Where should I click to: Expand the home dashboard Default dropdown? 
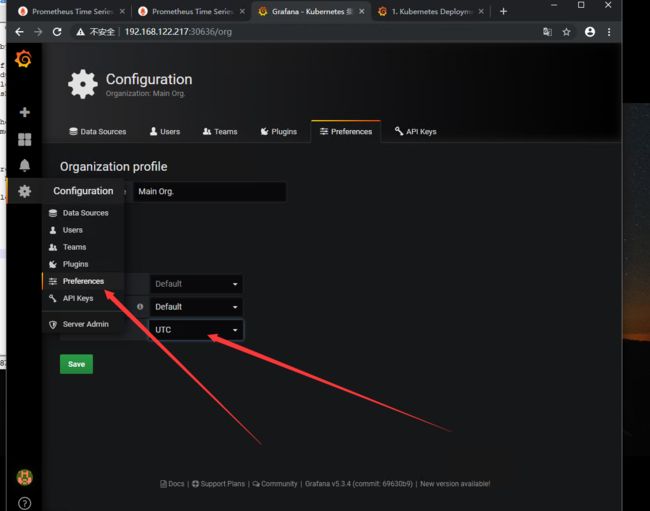click(x=196, y=307)
